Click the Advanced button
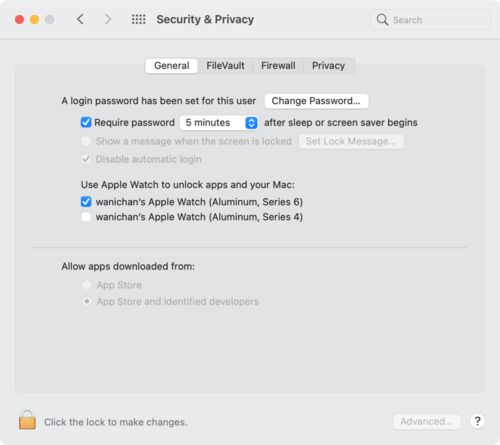This screenshot has height=445, width=500. click(x=427, y=422)
